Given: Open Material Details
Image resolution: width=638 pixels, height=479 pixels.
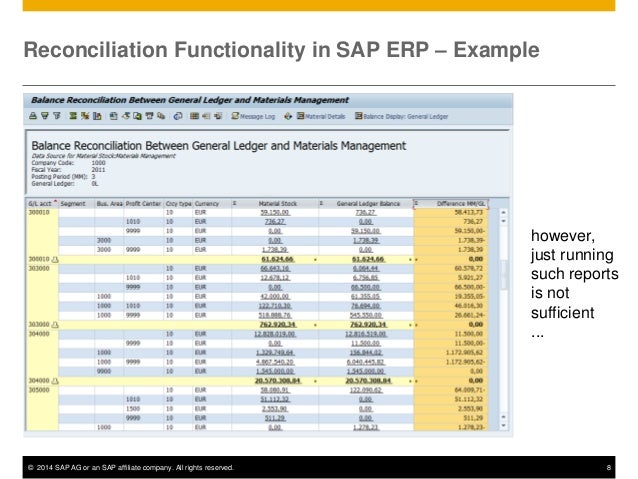Looking at the screenshot, I should 321,116.
